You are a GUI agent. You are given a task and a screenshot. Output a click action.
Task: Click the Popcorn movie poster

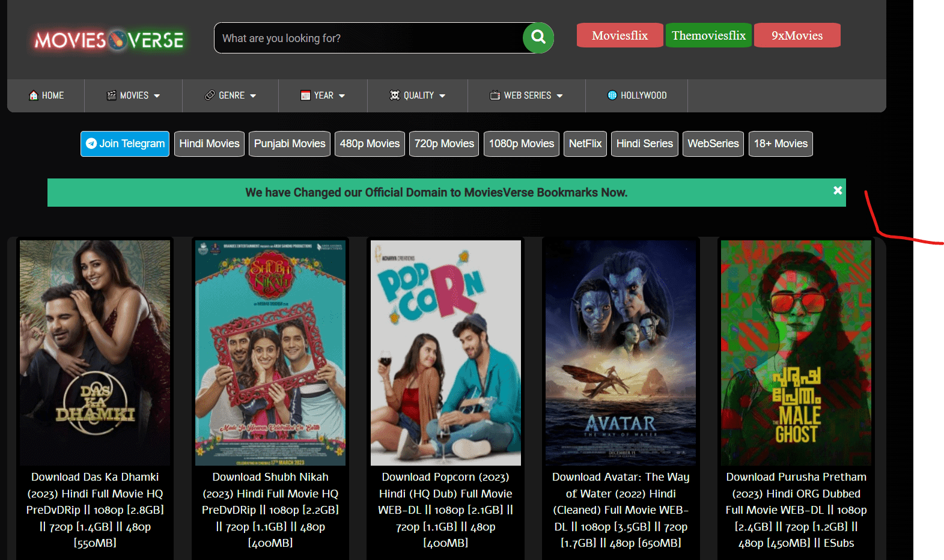446,353
